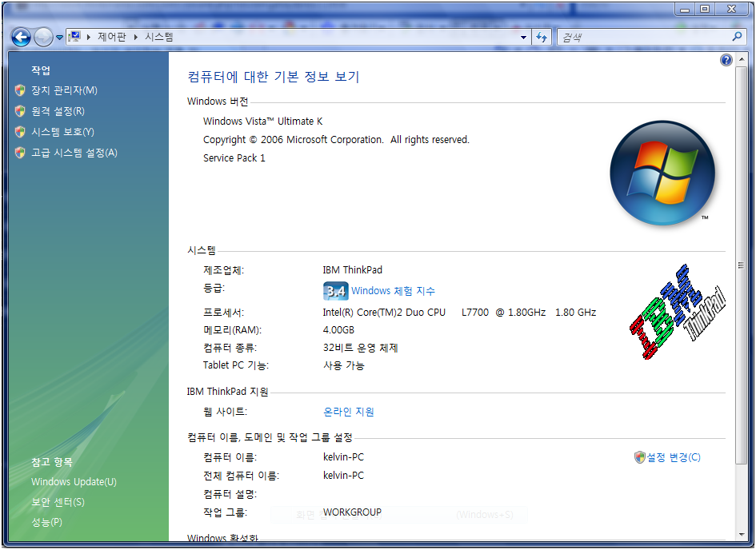
Task: Click the Back navigation arrow button
Action: coord(21,37)
